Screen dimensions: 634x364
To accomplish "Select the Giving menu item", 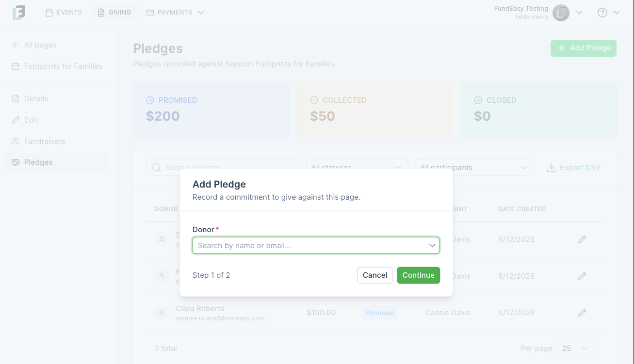I will (x=114, y=13).
